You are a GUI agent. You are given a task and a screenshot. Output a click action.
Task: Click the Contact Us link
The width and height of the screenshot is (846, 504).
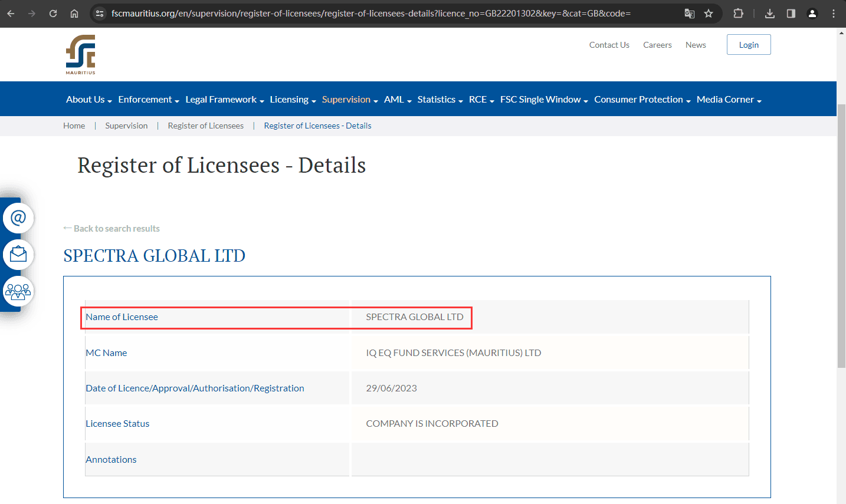[609, 45]
